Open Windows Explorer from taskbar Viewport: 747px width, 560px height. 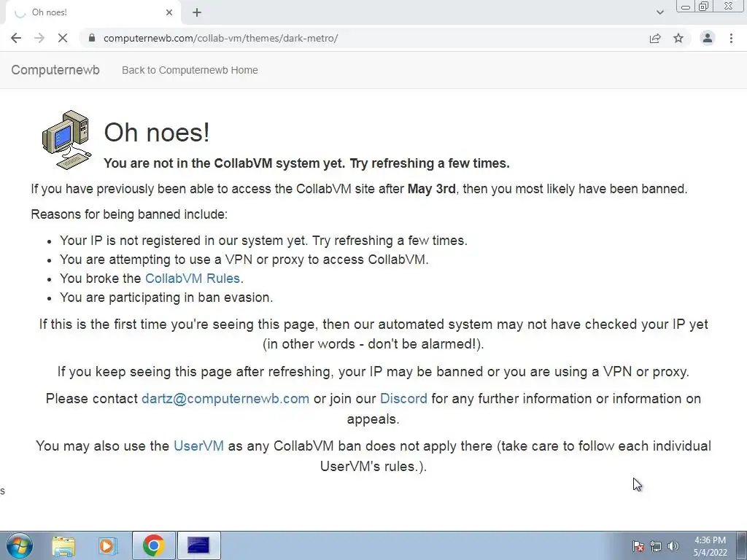(x=63, y=545)
